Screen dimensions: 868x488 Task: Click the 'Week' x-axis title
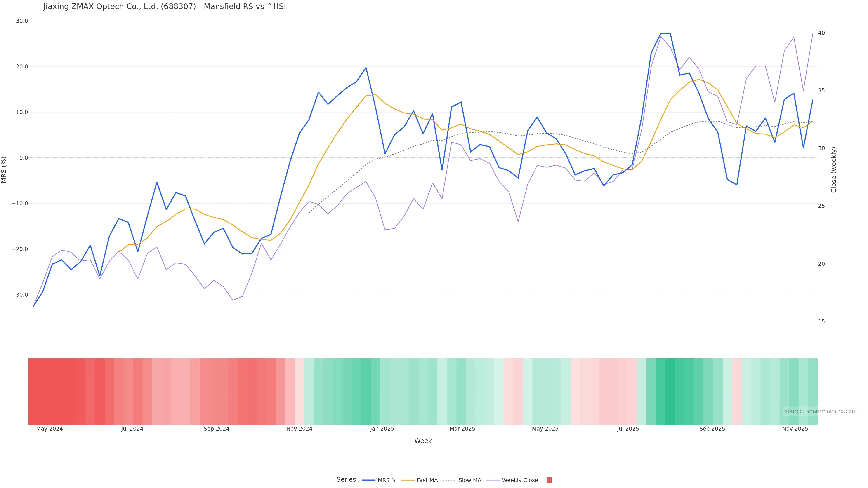[423, 441]
